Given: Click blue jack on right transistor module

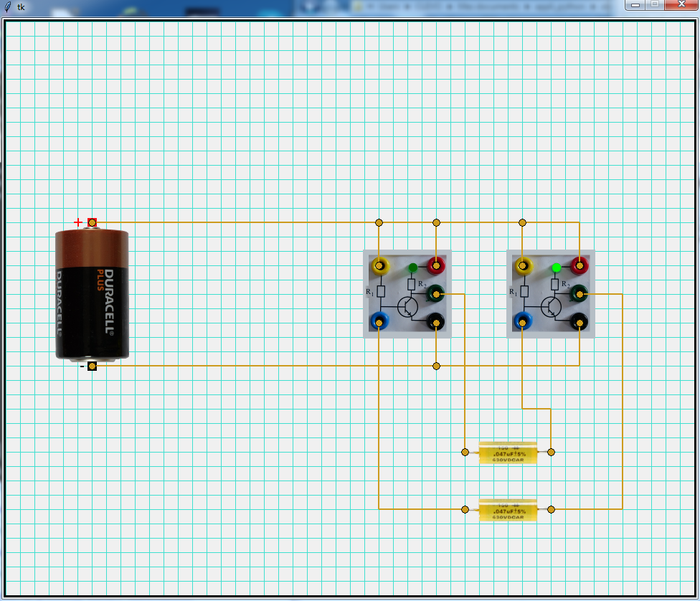Looking at the screenshot, I should (x=523, y=321).
